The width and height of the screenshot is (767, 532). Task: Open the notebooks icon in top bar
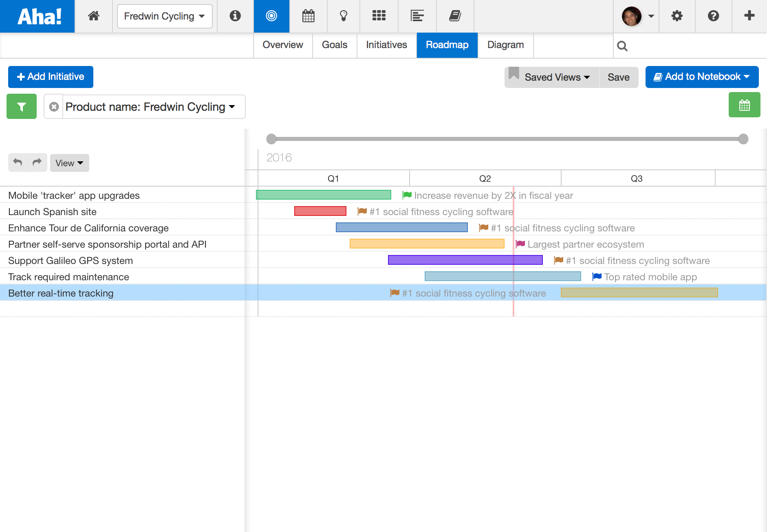455,16
